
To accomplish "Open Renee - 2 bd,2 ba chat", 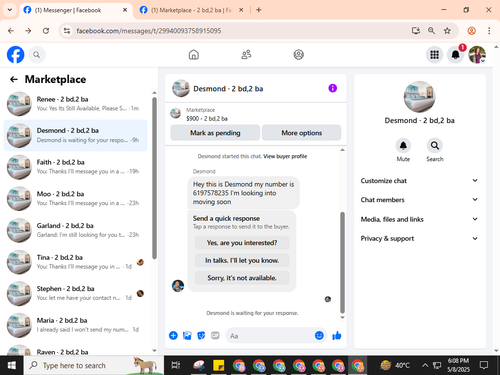I will click(x=75, y=104).
